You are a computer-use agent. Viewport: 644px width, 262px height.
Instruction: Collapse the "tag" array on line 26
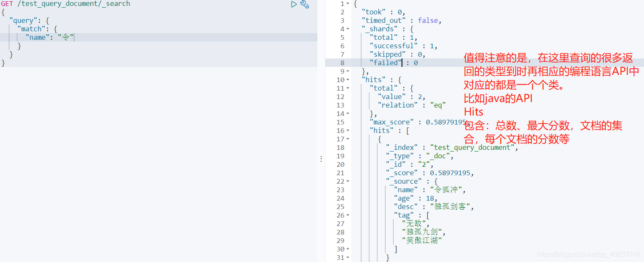[348, 215]
